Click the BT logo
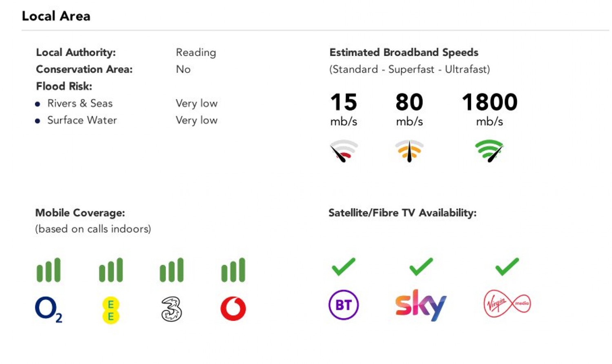Viewport: 612px width, 364px height. pos(344,305)
